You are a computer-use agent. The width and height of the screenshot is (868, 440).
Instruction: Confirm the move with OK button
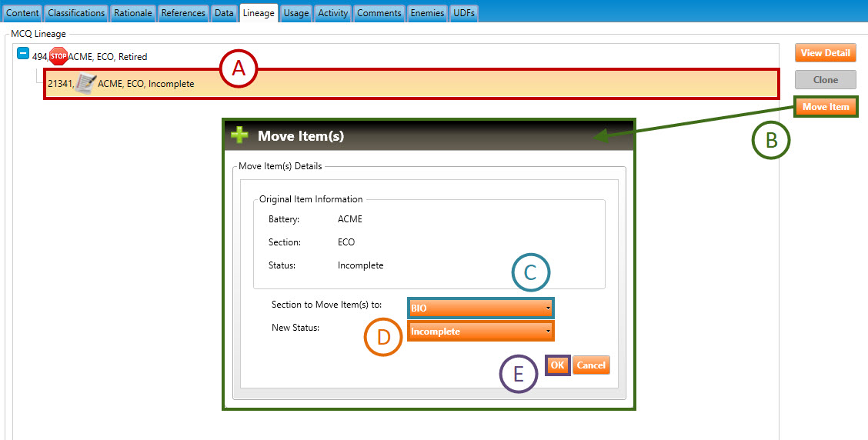558,365
